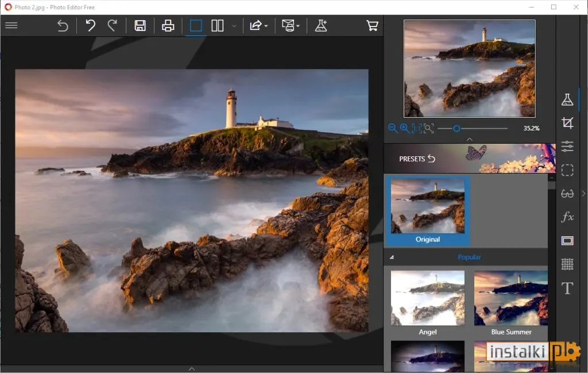
Task: Switch to split before/after view
Action: click(218, 25)
